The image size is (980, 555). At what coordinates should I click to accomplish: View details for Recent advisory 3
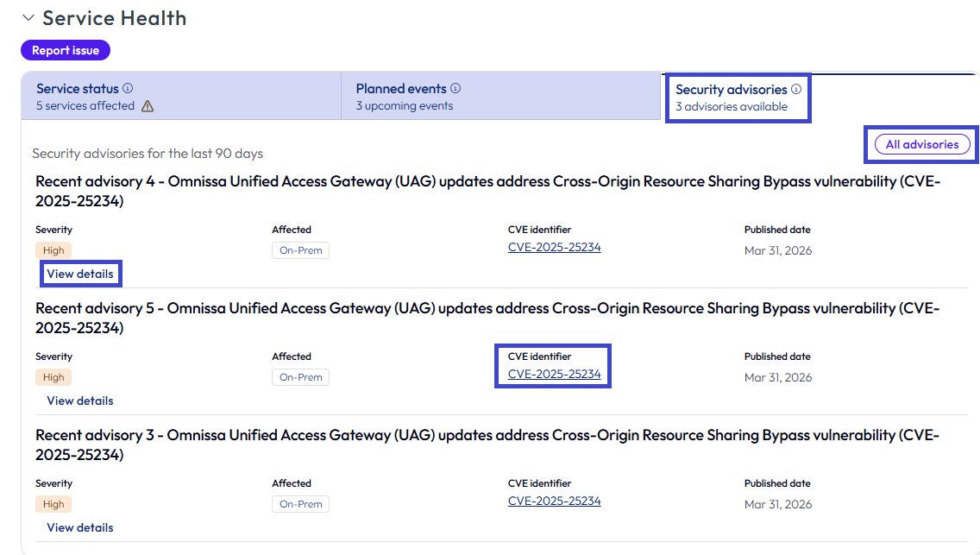tap(80, 527)
